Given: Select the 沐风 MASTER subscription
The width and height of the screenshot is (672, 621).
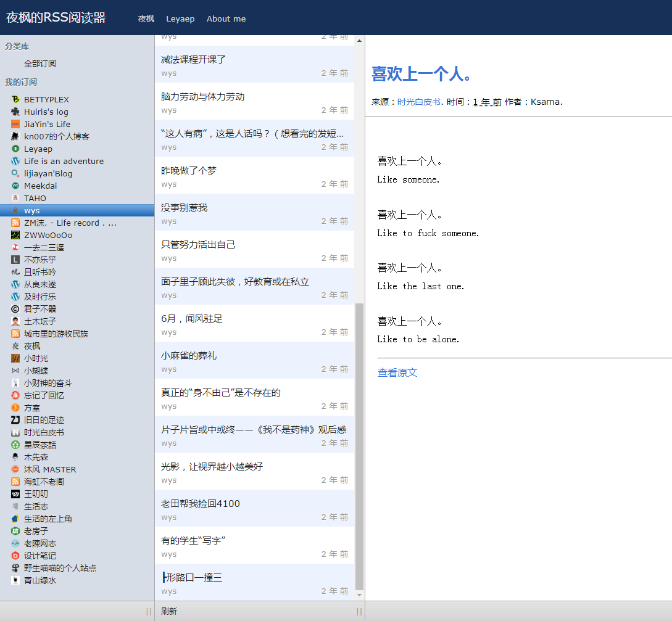Looking at the screenshot, I should [x=50, y=469].
